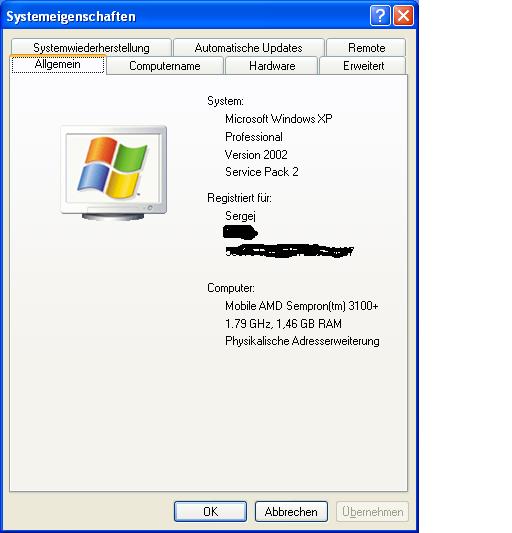Click the greyed Übernehmen button
The width and height of the screenshot is (512, 533).
tap(373, 511)
